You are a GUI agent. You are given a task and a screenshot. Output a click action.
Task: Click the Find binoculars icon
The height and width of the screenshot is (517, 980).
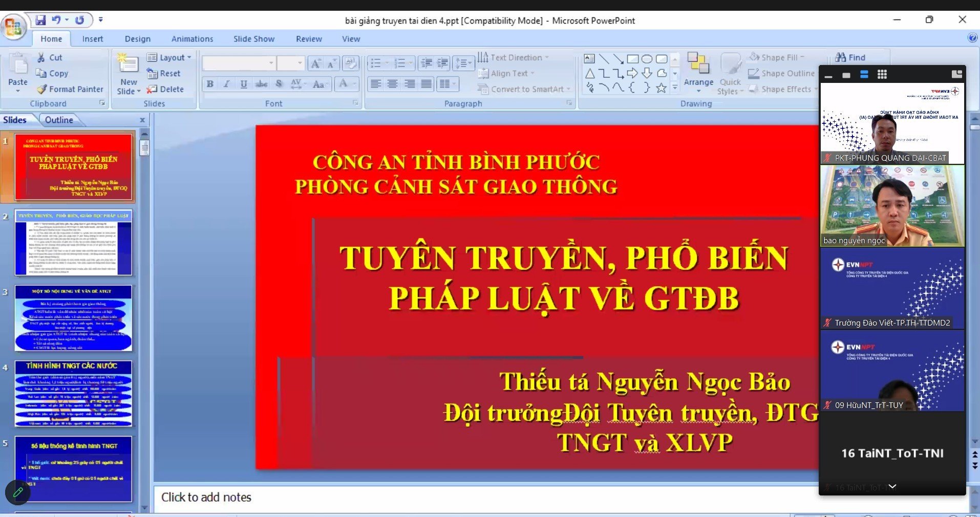[x=841, y=57]
